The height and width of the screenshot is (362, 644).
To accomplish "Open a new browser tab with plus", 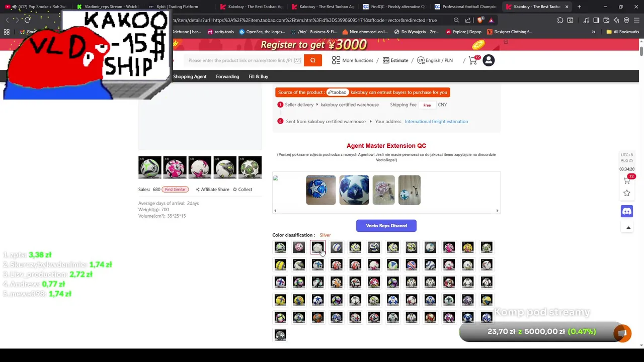I will coord(579,7).
